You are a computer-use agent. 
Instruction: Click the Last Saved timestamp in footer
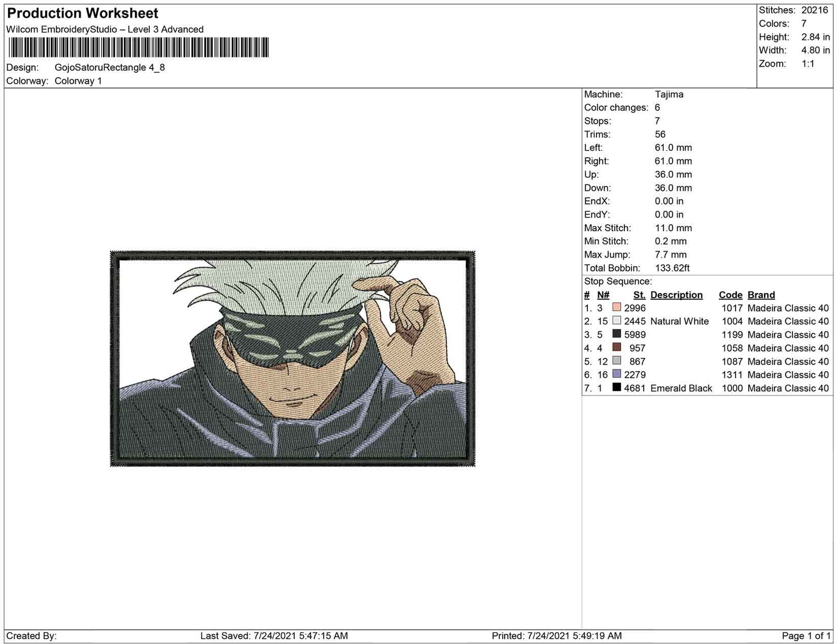[274, 636]
